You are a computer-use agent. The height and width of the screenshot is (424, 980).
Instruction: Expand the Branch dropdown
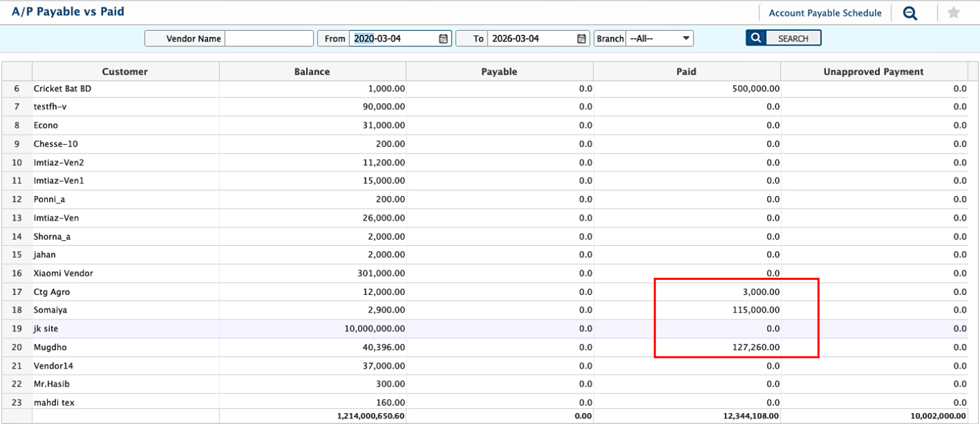pos(659,39)
